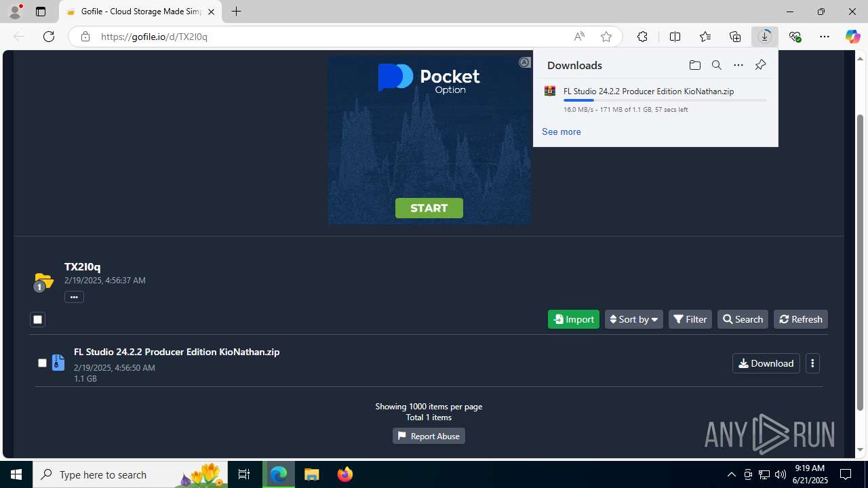
Task: Click the Pocket Option ad logo
Action: (429, 79)
